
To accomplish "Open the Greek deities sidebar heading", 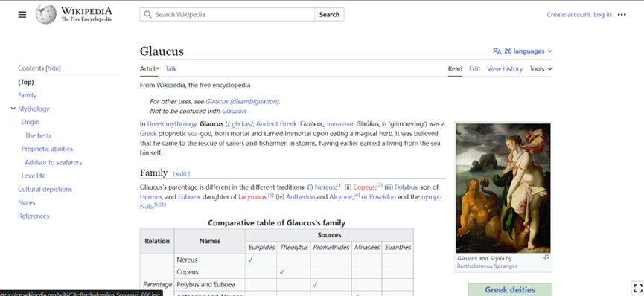I will tap(510, 290).
